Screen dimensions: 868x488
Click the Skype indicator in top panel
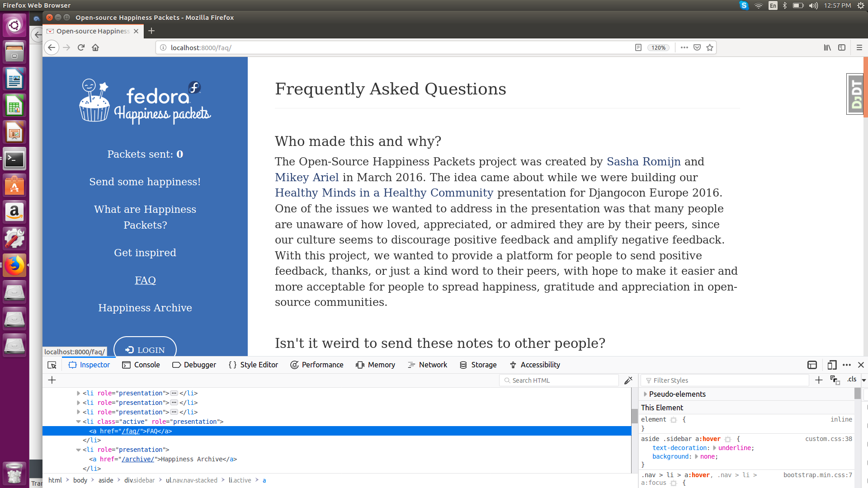744,5
